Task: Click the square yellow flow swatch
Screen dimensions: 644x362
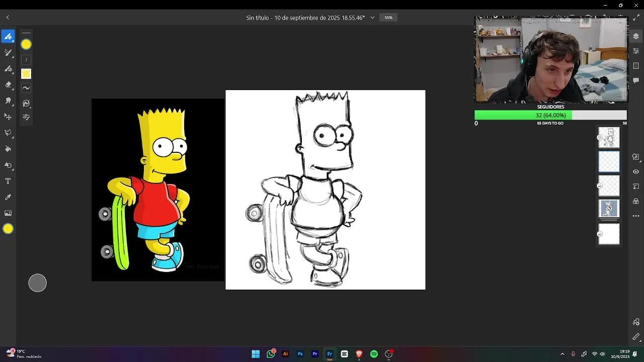Action: pyautogui.click(x=26, y=74)
